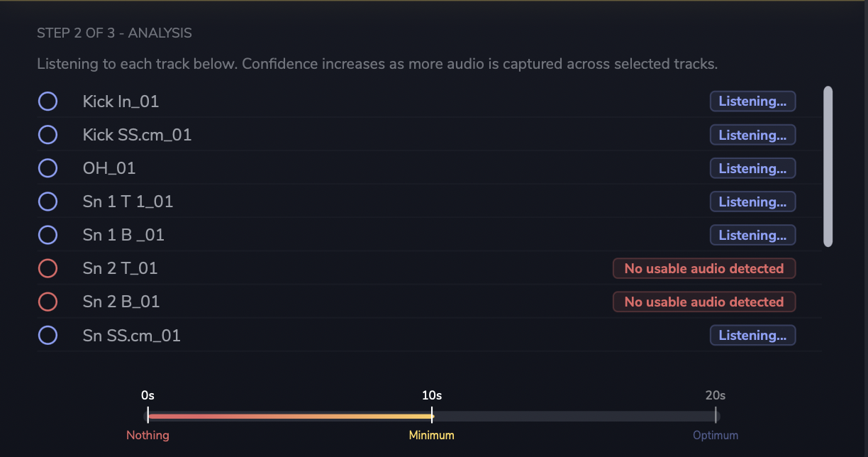868x457 pixels.
Task: Click the Kick SS.cm_01 track name
Action: (137, 135)
